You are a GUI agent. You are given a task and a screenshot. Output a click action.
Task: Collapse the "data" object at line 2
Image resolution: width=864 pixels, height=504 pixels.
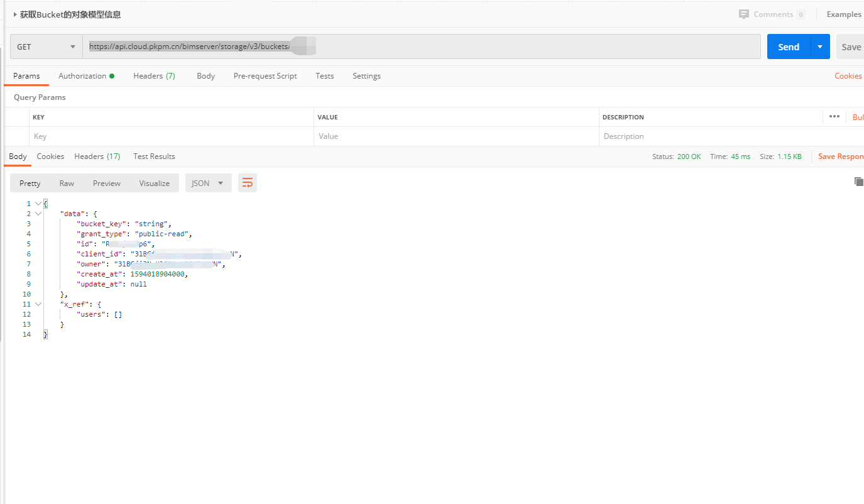pos(38,214)
